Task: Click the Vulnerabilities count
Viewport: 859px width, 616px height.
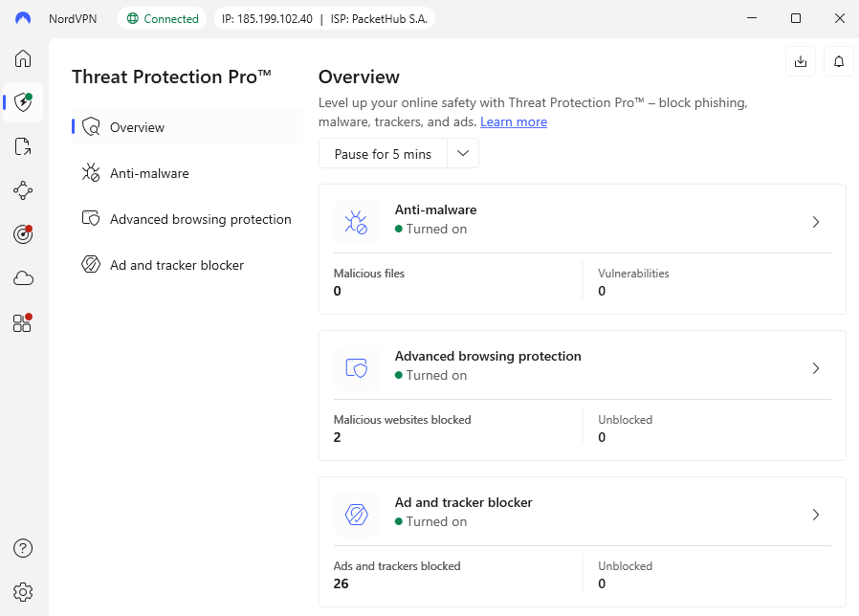Action: coord(602,291)
